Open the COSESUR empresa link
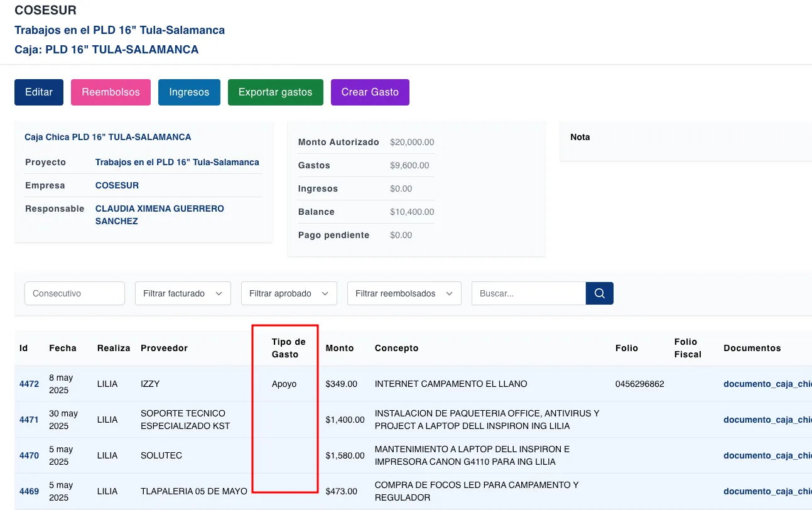Viewport: 812px width, 510px height. pos(117,185)
